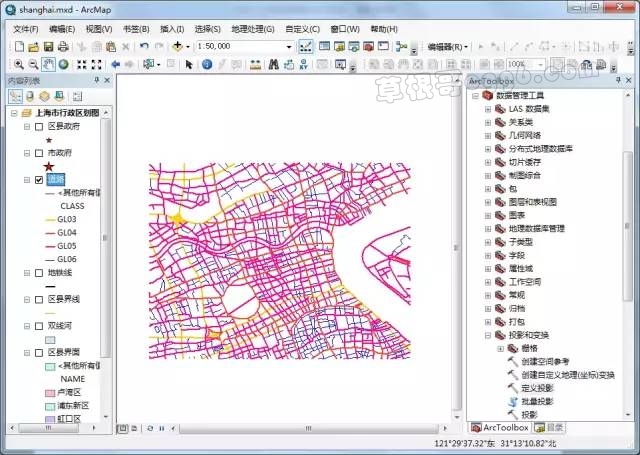Undo the last action

click(144, 47)
